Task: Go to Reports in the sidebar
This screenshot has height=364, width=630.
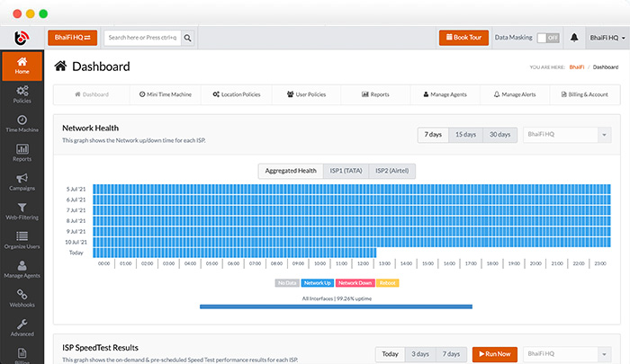Action: (x=22, y=154)
